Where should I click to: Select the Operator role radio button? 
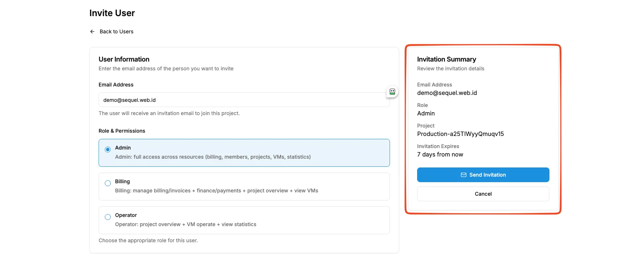pyautogui.click(x=108, y=217)
